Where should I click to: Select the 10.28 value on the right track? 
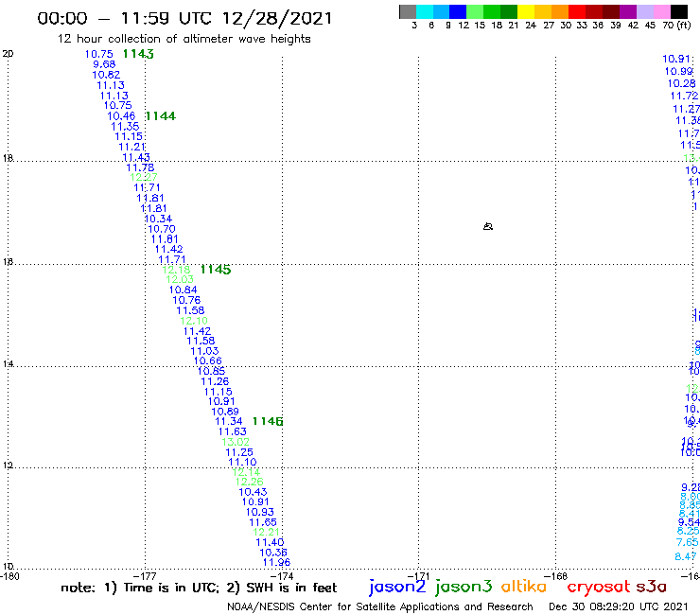tap(681, 83)
